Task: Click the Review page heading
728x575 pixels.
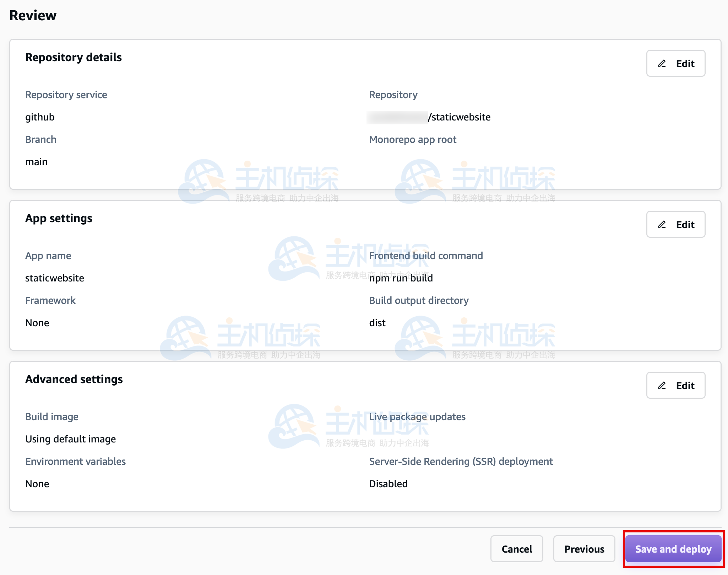Action: pyautogui.click(x=33, y=15)
